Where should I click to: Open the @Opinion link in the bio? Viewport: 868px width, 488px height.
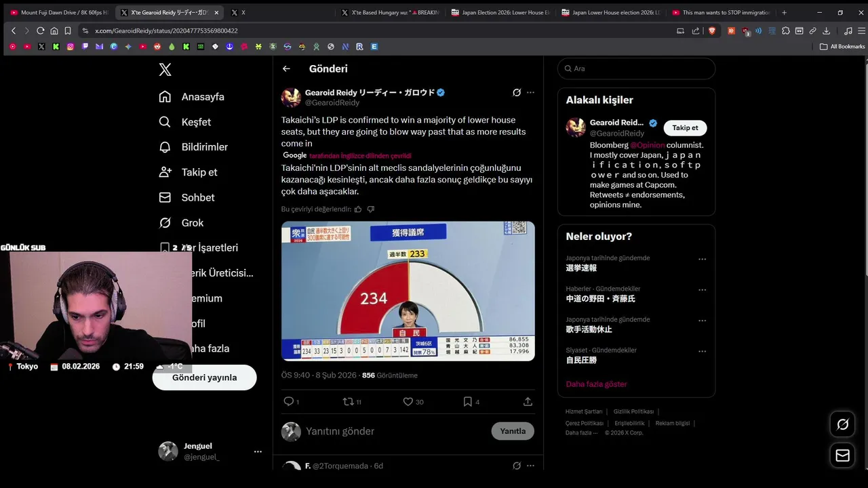pyautogui.click(x=648, y=145)
